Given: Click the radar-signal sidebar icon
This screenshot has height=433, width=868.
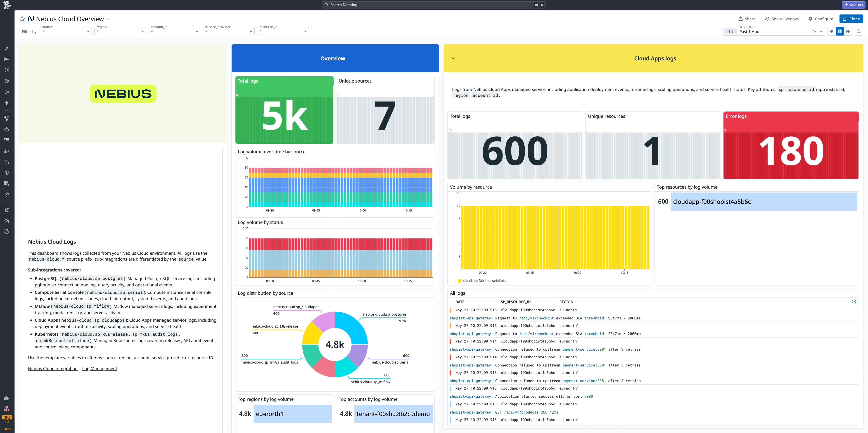Looking at the screenshot, I should tap(7, 92).
